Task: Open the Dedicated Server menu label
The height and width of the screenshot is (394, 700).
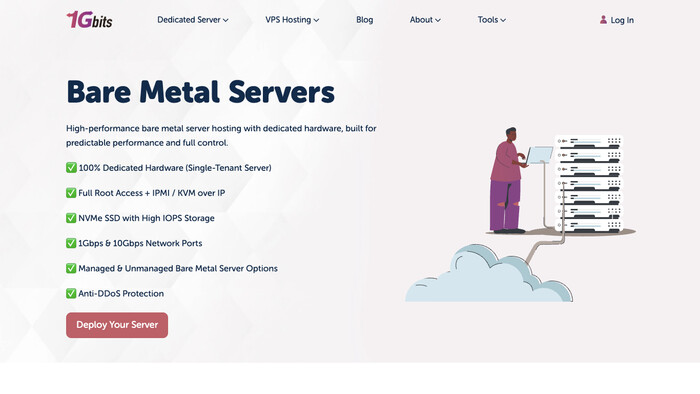Action: click(x=189, y=20)
